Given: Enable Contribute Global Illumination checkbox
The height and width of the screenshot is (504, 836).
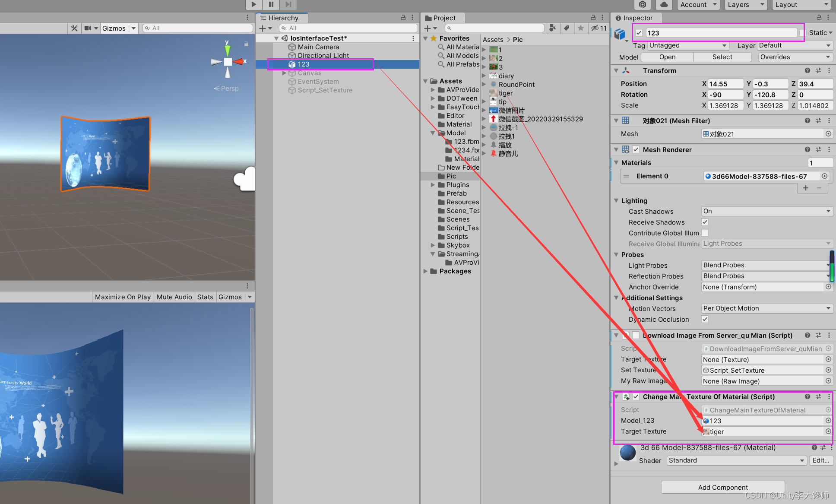Looking at the screenshot, I should pos(705,233).
